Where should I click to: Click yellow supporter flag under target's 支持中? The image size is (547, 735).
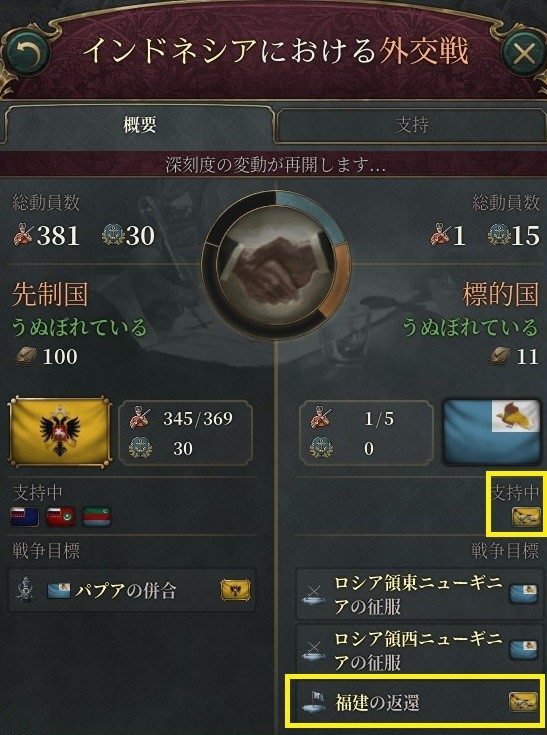(525, 516)
